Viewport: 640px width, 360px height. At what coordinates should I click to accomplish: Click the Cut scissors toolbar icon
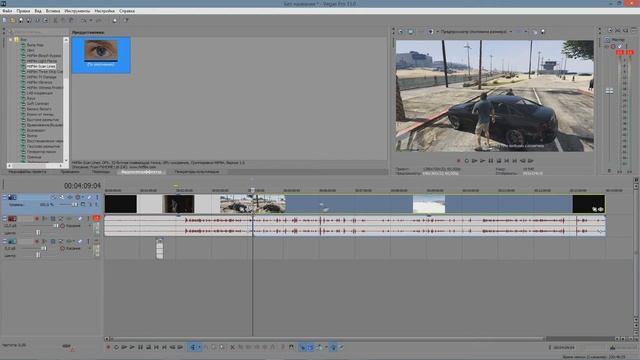pos(56,20)
